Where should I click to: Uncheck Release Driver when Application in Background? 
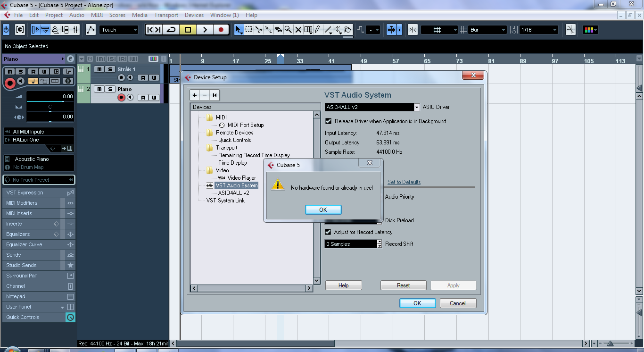(329, 121)
